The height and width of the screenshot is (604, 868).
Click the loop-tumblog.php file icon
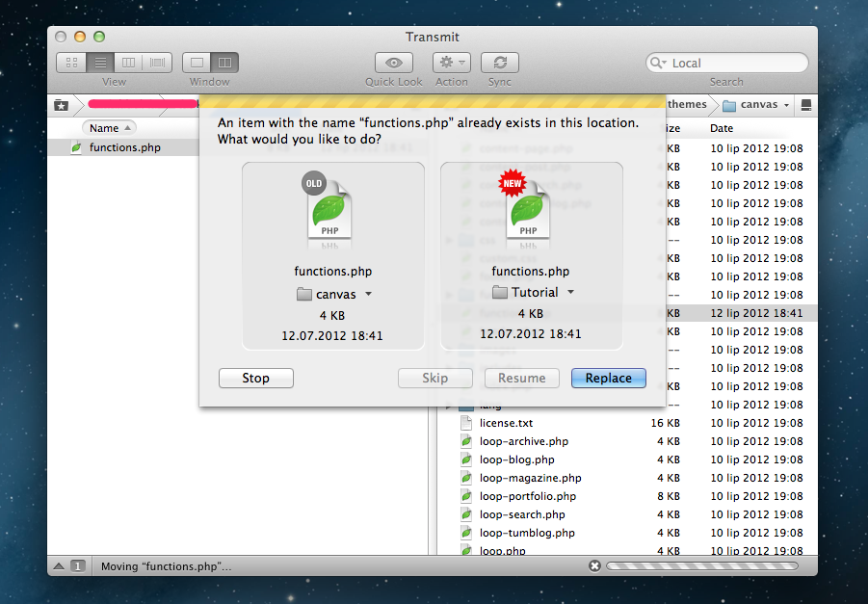(x=466, y=533)
